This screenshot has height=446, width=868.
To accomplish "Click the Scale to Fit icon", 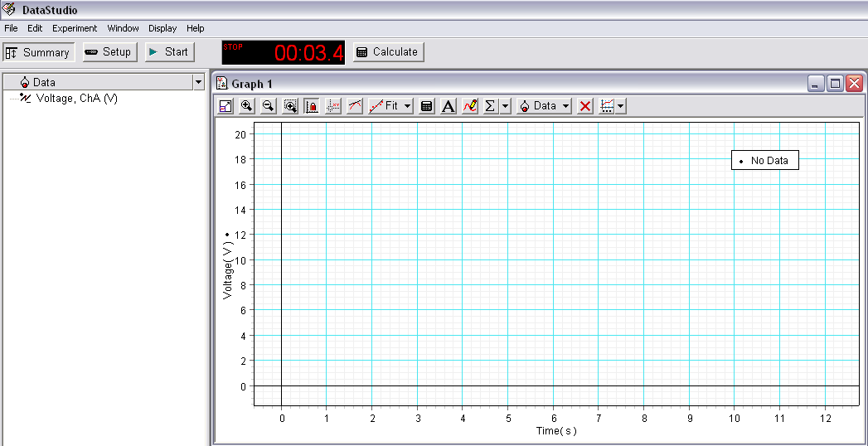I will pyautogui.click(x=225, y=105).
